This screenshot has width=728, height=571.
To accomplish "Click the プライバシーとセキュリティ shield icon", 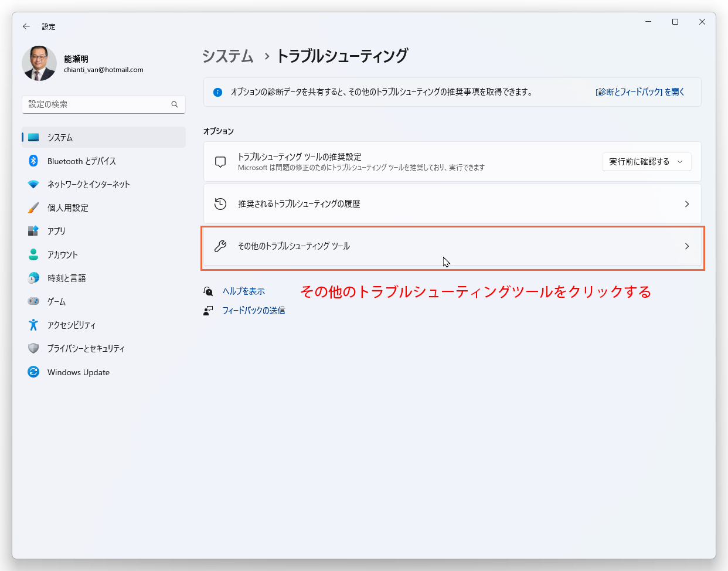I will coord(33,348).
